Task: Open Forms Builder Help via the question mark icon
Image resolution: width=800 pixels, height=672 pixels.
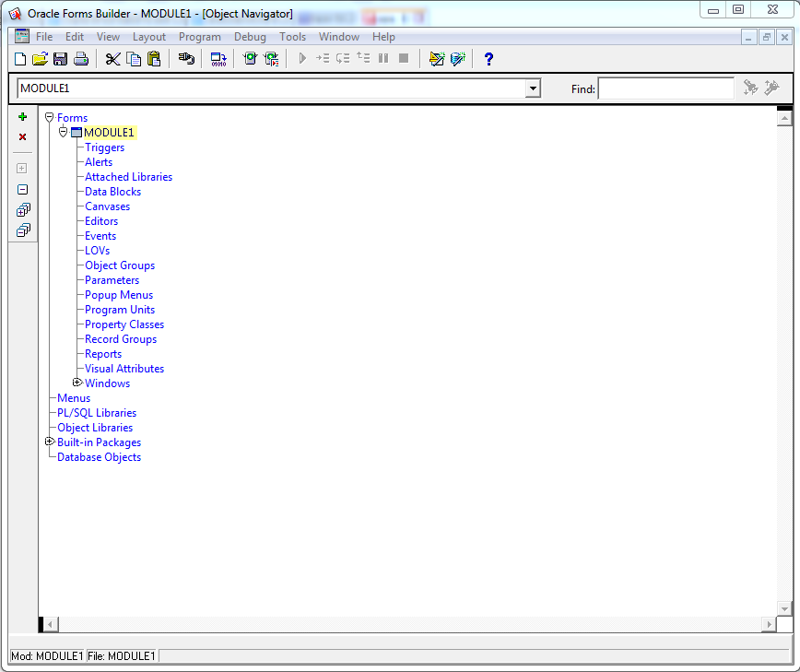Action: pos(488,58)
